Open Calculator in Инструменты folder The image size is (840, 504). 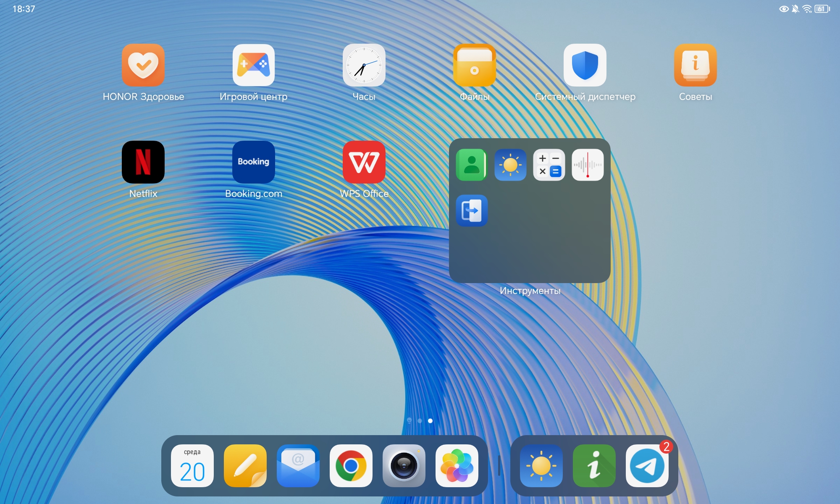tap(549, 165)
